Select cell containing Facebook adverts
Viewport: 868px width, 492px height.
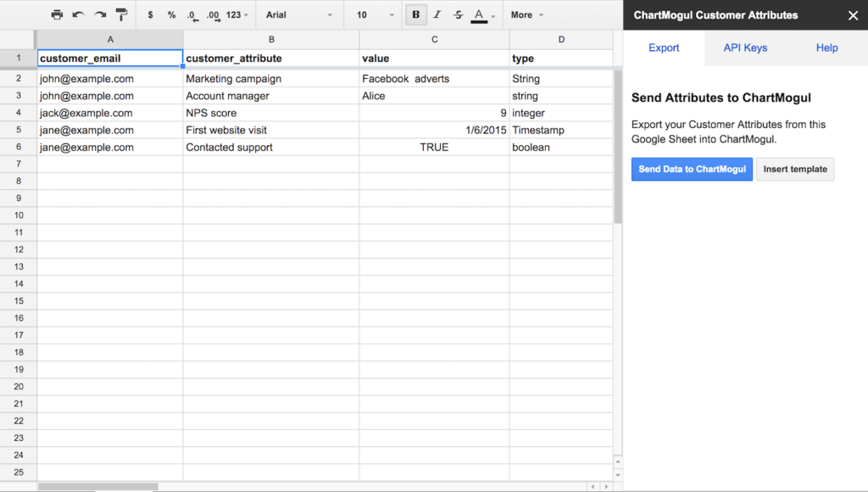click(435, 79)
